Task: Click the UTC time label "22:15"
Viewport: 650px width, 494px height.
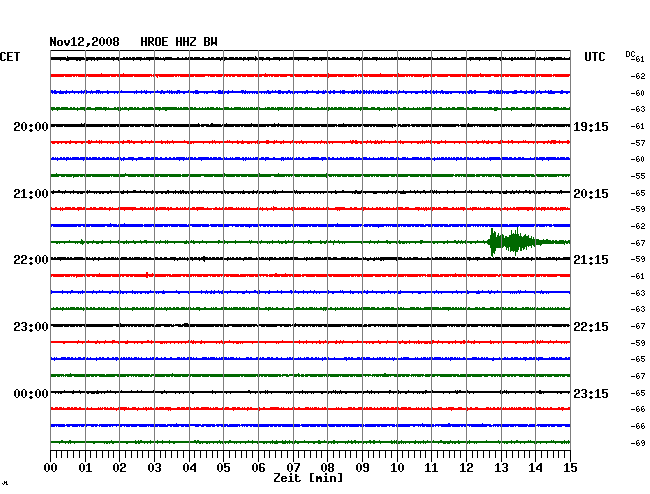Action: pyautogui.click(x=591, y=327)
